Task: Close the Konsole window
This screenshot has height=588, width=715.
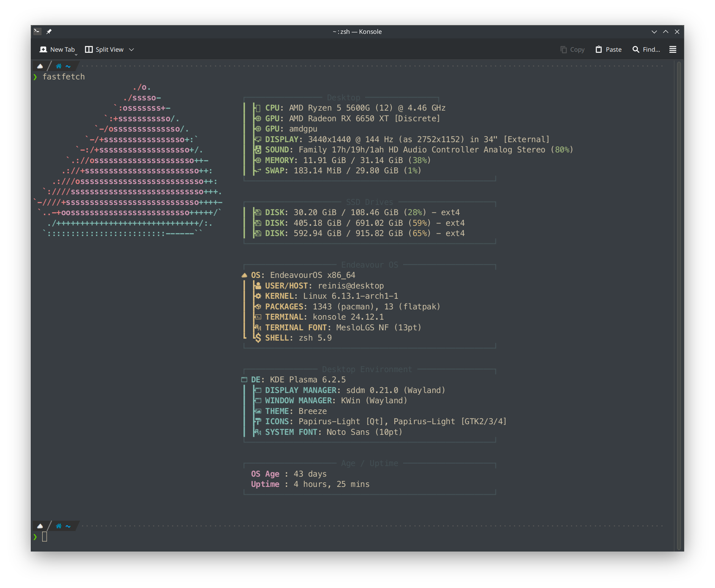Action: [677, 32]
